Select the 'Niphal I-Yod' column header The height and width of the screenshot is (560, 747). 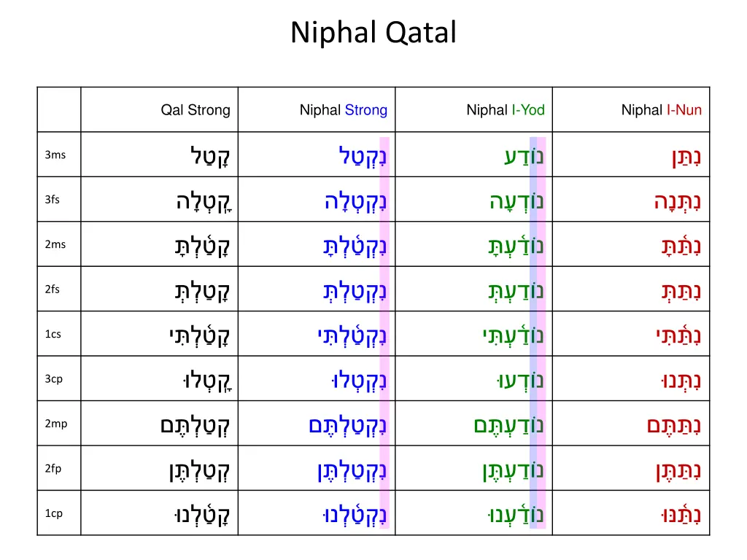(x=506, y=110)
